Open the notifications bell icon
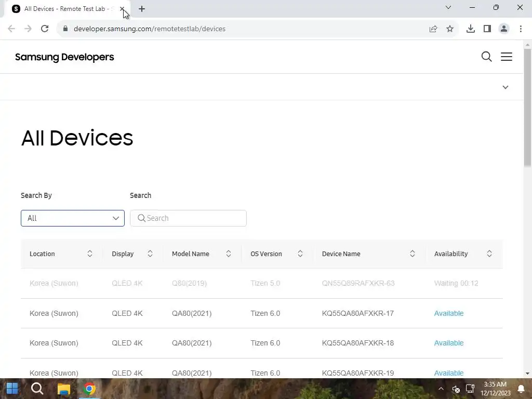 tap(521, 389)
